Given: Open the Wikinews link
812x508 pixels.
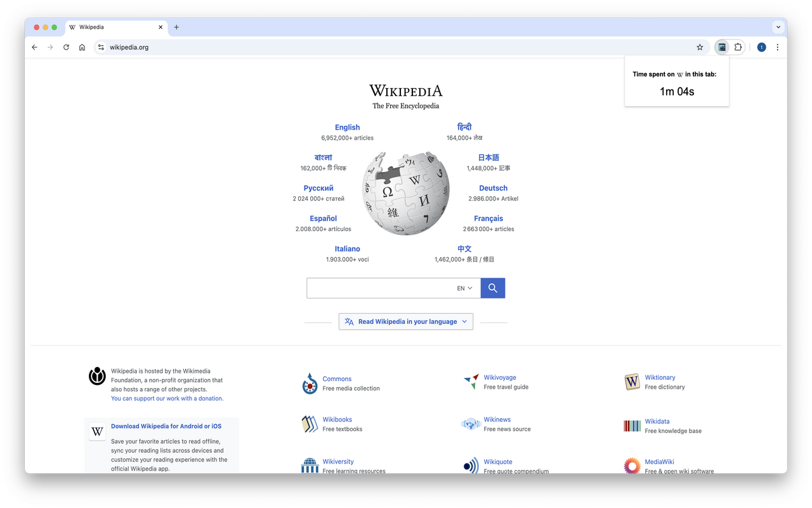Looking at the screenshot, I should pyautogui.click(x=497, y=420).
